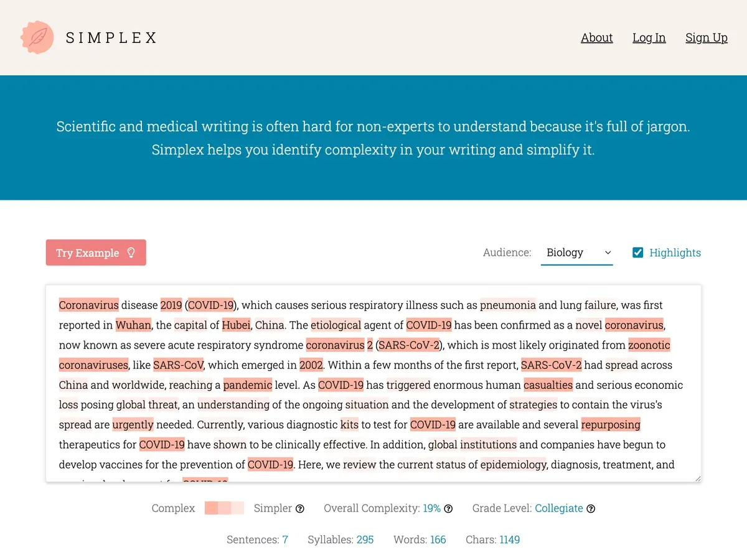This screenshot has height=560, width=747.
Task: Open the Overall Complexity help icon
Action: tap(448, 508)
